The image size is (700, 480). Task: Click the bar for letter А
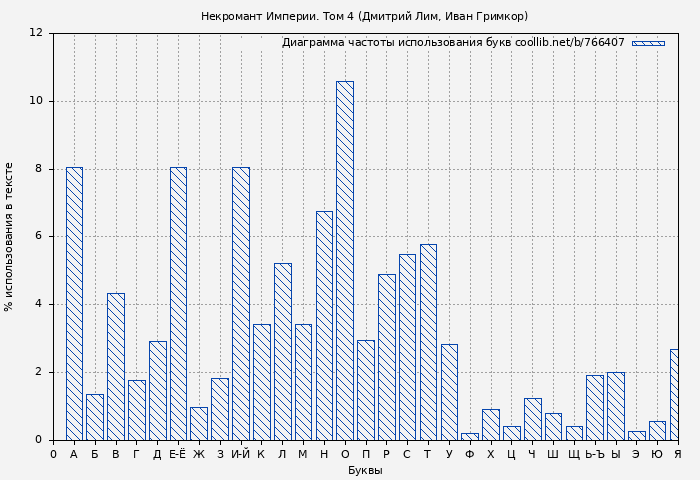(x=74, y=303)
